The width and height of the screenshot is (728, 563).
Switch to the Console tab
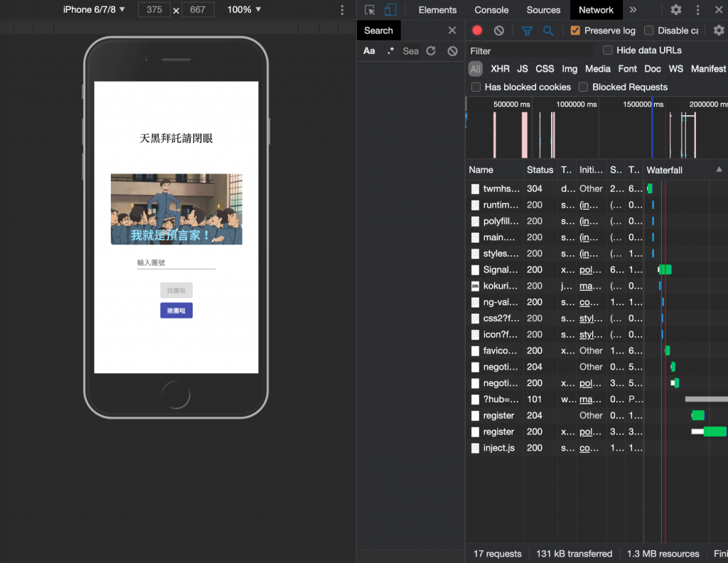pos(491,10)
